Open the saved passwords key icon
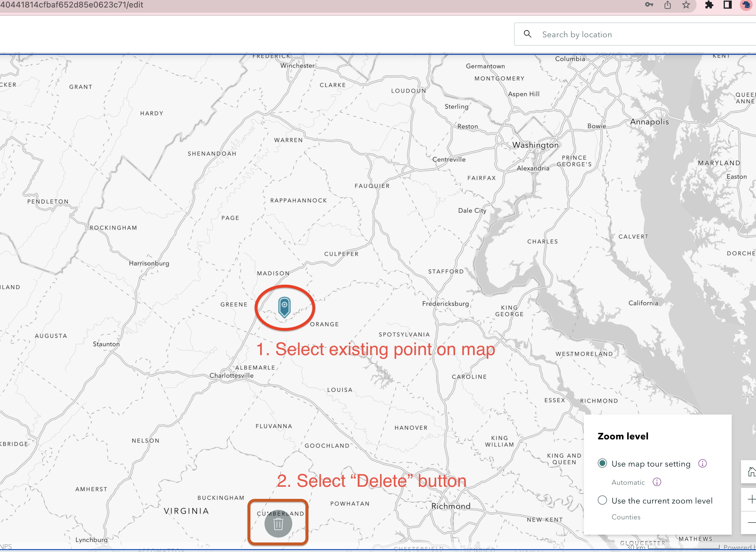Viewport: 756px width, 552px height. [x=649, y=5]
